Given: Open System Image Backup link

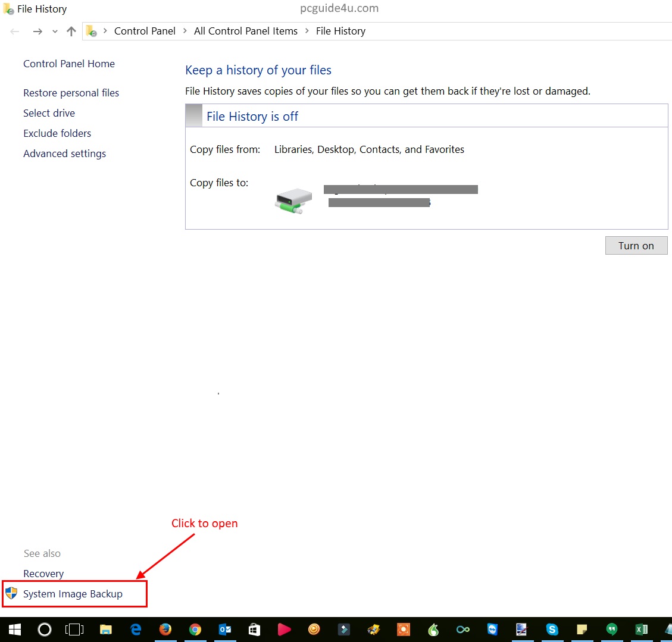Looking at the screenshot, I should pos(73,594).
